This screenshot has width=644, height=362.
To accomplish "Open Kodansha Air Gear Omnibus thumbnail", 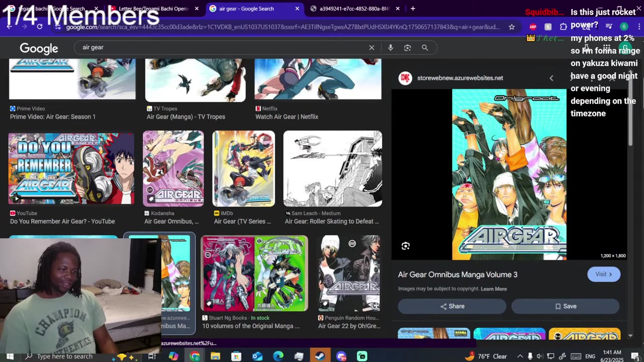I will [173, 168].
